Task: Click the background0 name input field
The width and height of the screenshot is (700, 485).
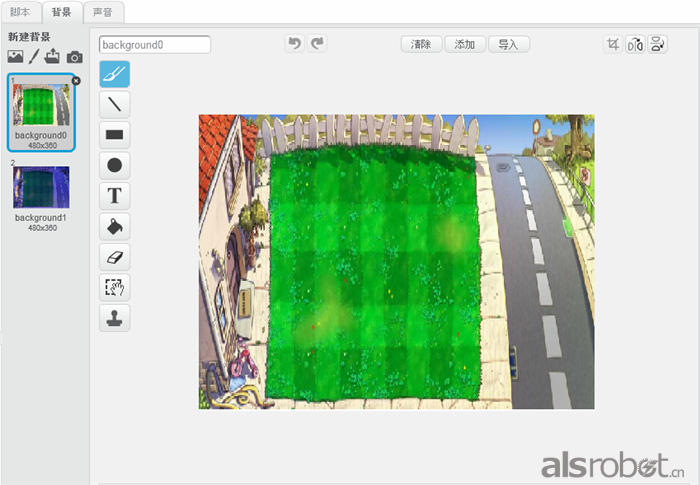Action: click(x=155, y=45)
